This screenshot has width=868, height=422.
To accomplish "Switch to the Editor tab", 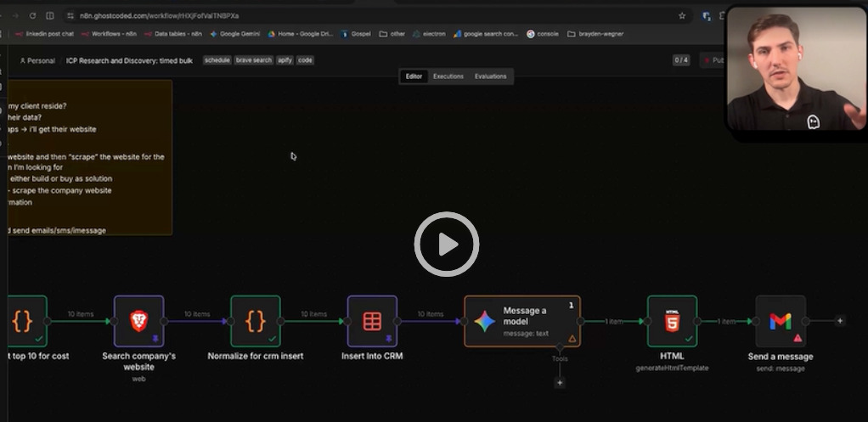I will pos(414,76).
